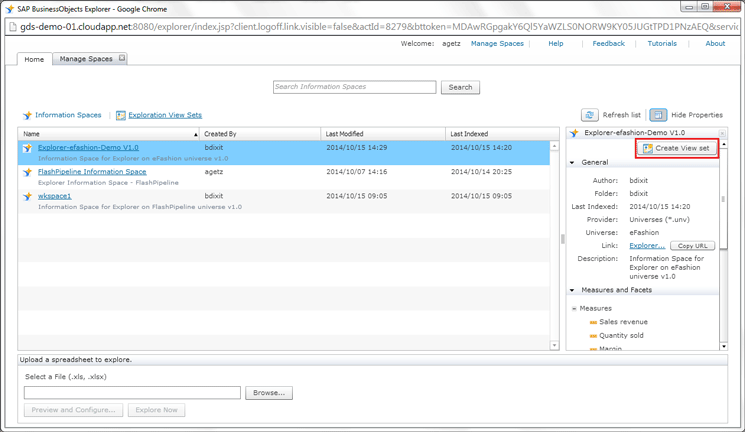Collapse the Measures tree node
This screenshot has width=745, height=432.
click(574, 309)
